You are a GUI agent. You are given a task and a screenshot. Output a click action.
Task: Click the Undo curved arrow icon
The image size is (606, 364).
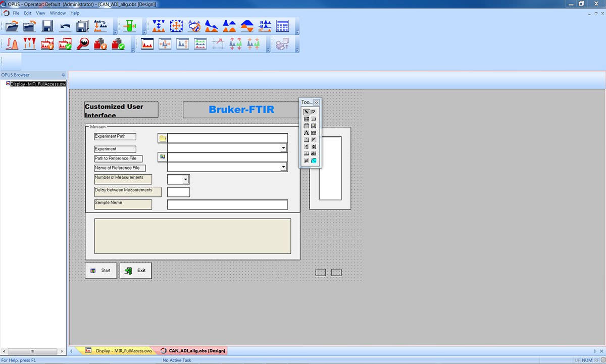(x=65, y=27)
